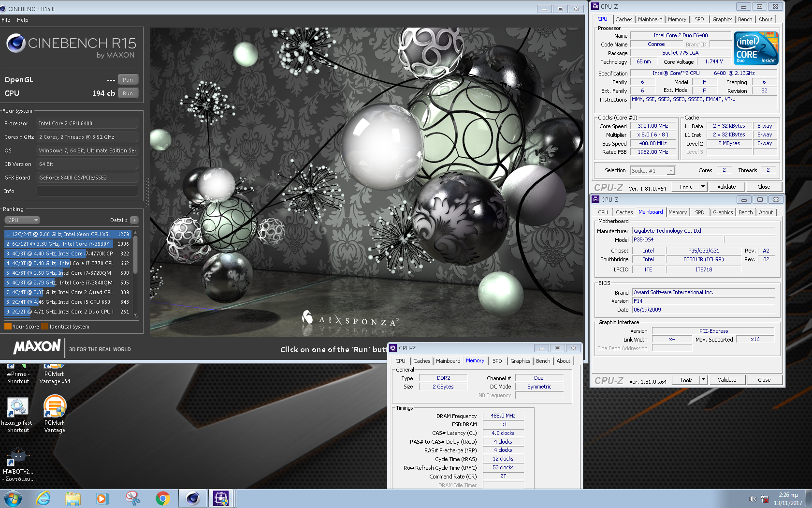Click the Gigabyte Technology Co. Ltd. field
This screenshot has width=812, height=508.
703,231
